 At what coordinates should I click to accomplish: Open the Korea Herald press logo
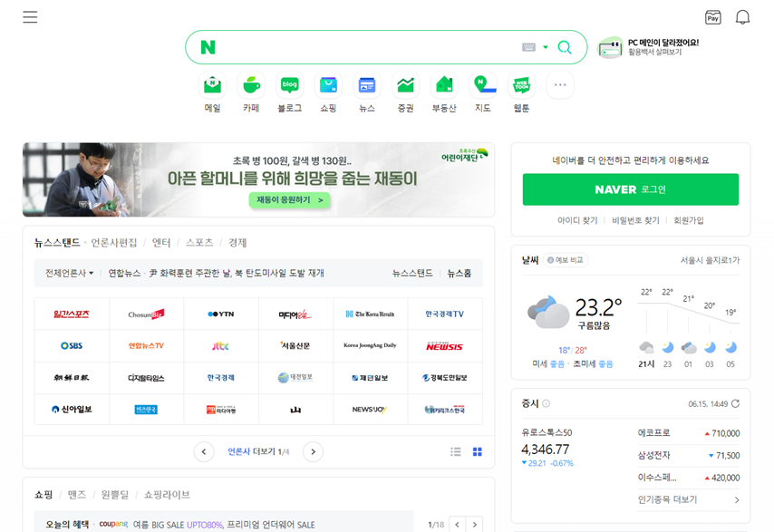[x=370, y=314]
